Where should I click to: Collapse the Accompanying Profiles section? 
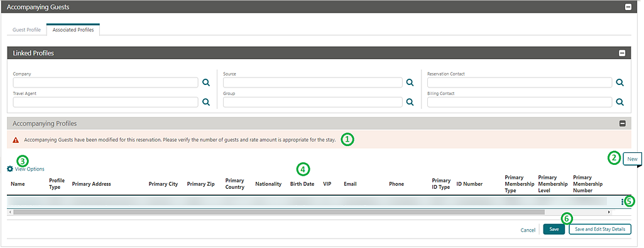622,123
